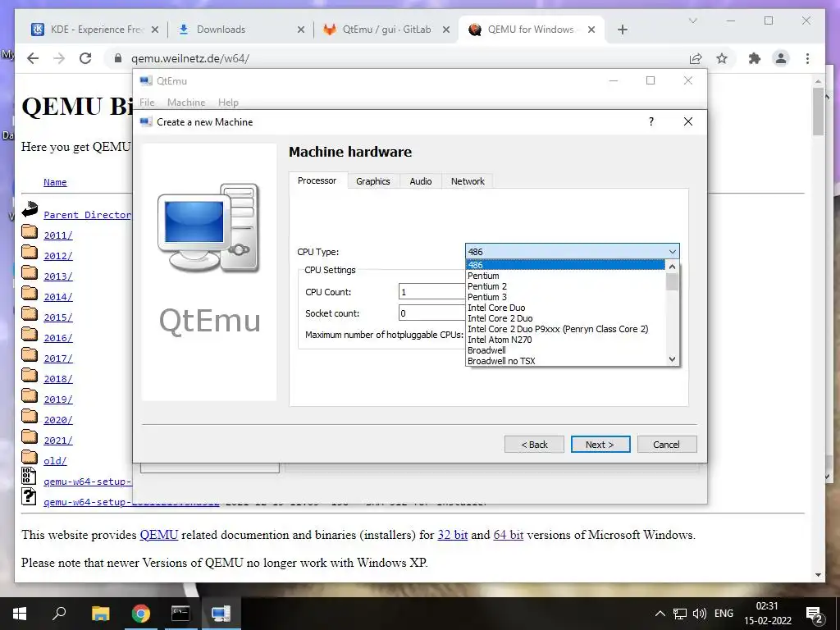
Task: Open the 2015/ directory link
Action: coord(58,317)
